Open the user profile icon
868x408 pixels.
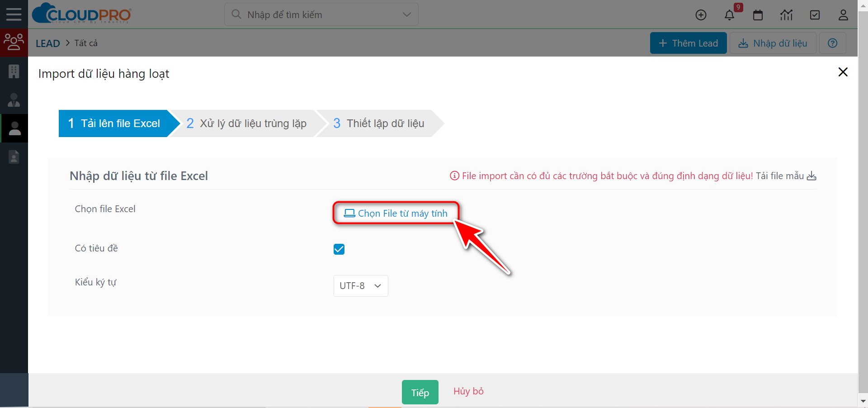pyautogui.click(x=843, y=15)
